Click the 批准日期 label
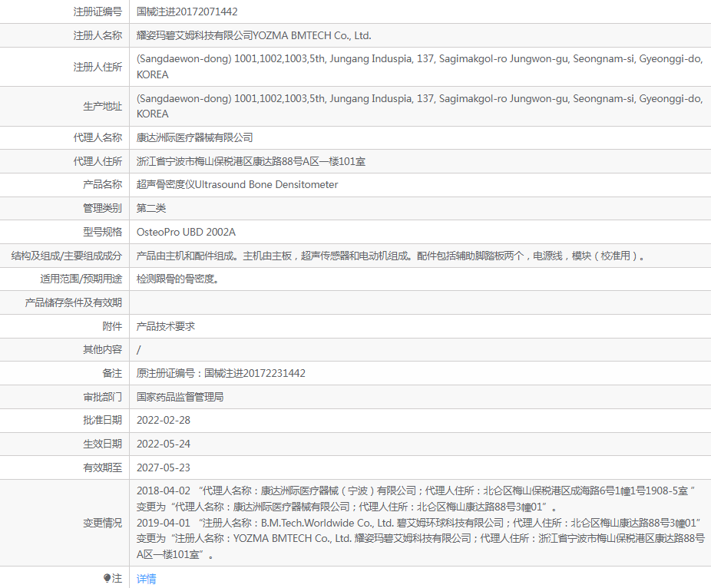Image resolution: width=711 pixels, height=588 pixels. (102, 420)
